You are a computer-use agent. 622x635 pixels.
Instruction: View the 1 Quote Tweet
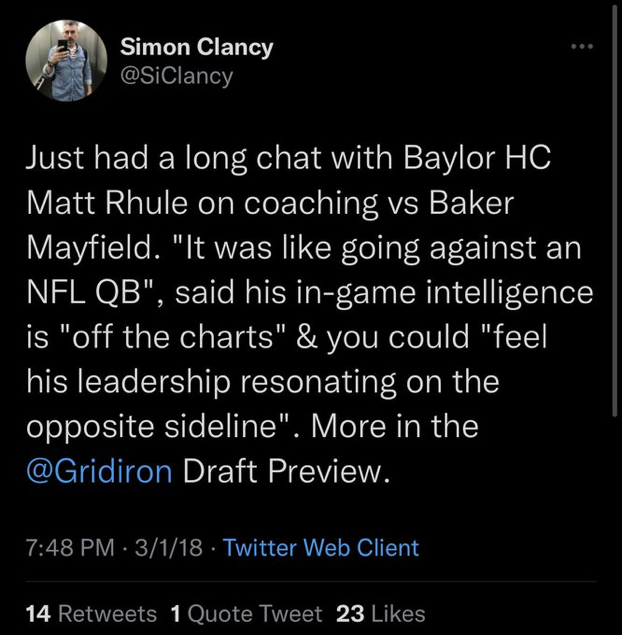coord(246,613)
